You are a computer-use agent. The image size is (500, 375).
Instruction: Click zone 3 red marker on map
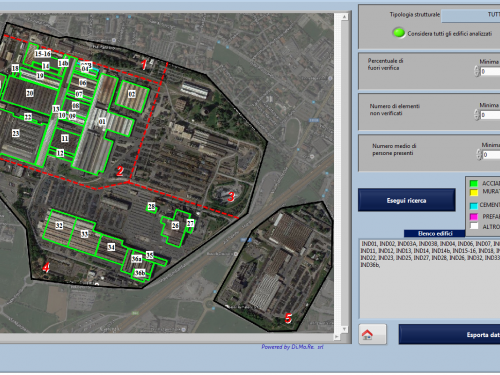(231, 196)
